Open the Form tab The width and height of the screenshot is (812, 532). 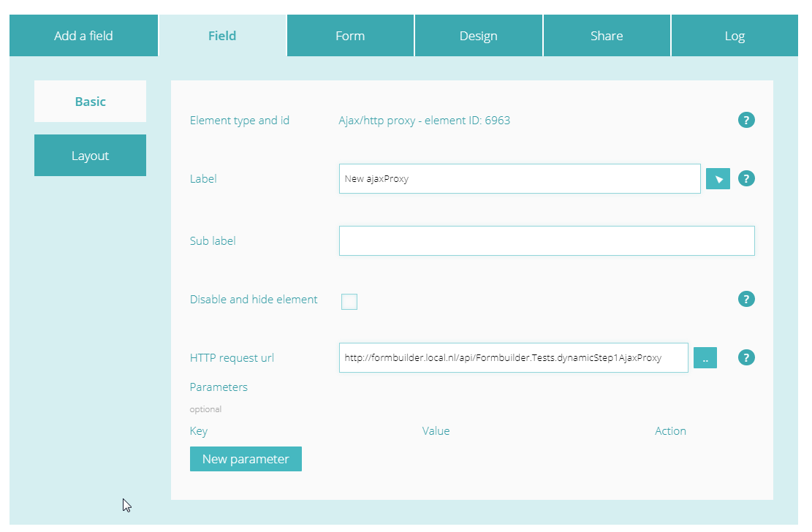350,35
